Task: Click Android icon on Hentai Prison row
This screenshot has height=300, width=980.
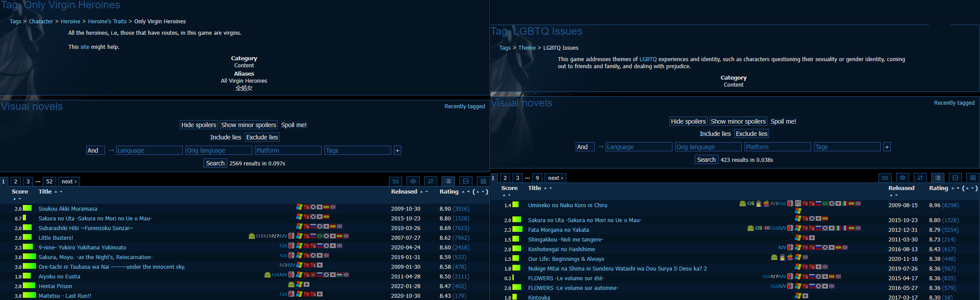Action: (291, 284)
